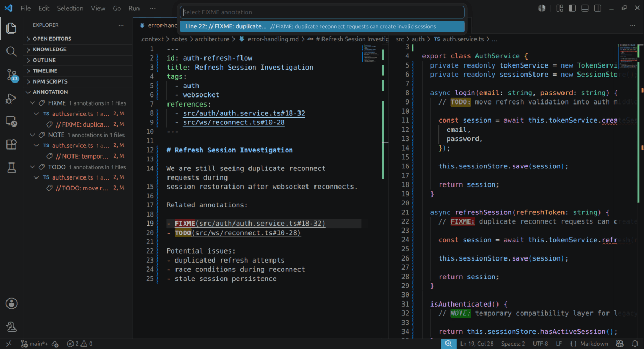Open the Extensions view in activity bar
Viewport: 644px width, 349px height.
[x=11, y=145]
